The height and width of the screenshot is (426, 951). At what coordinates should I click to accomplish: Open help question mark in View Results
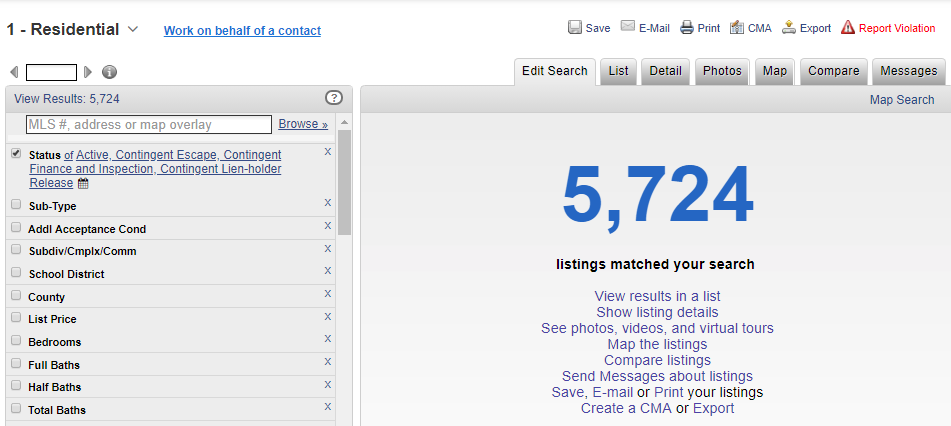pos(334,98)
